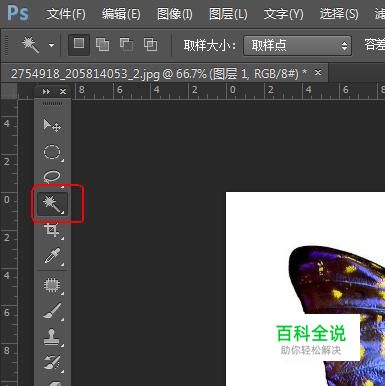Select the Magic Wand tool in toolbox
The height and width of the screenshot is (386, 385).
[52, 204]
